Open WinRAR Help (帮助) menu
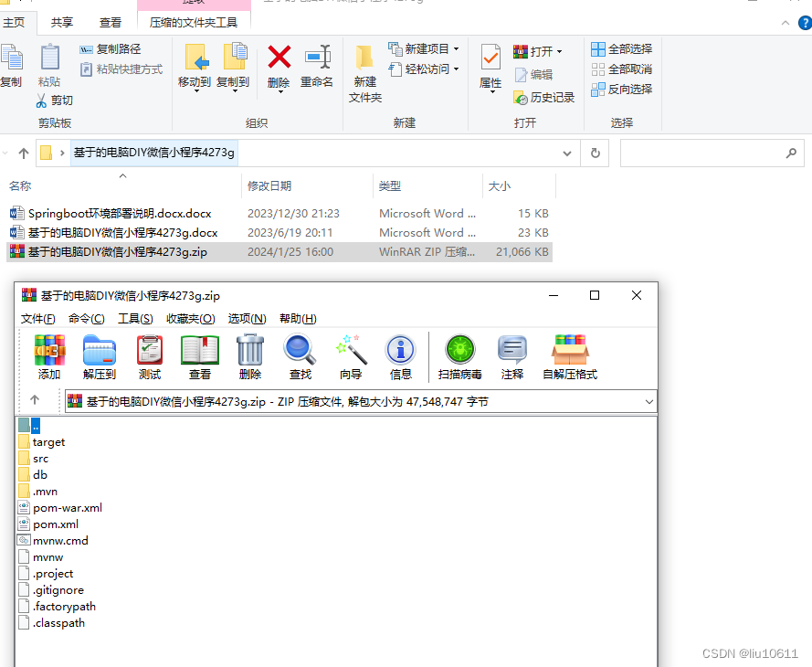 point(298,319)
